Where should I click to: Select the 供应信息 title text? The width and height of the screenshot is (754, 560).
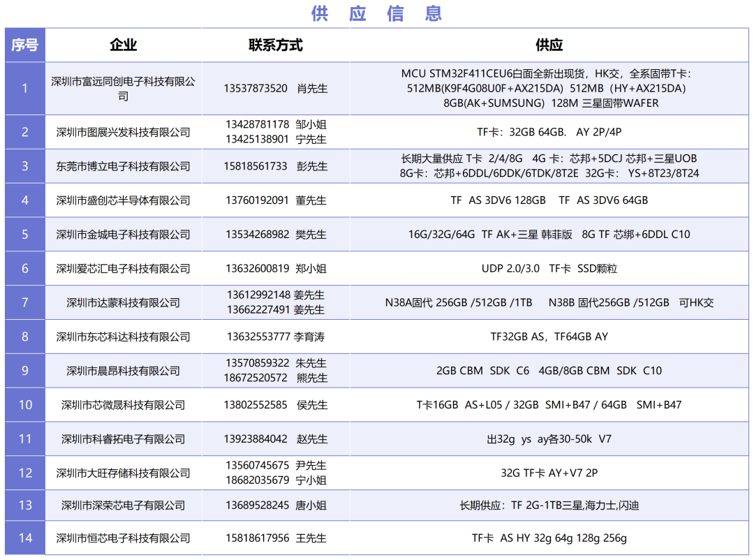(377, 13)
